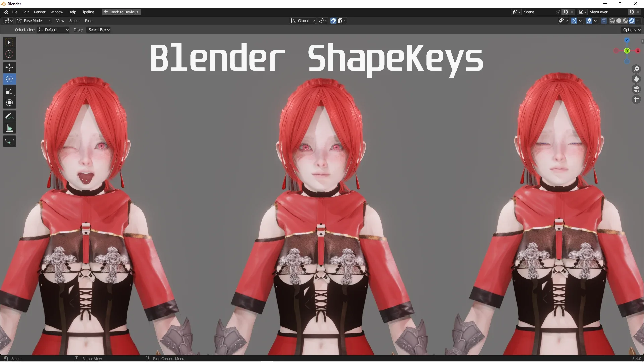Click the Annotate tool icon
Viewport: 644px width, 362px height.
pos(9,115)
